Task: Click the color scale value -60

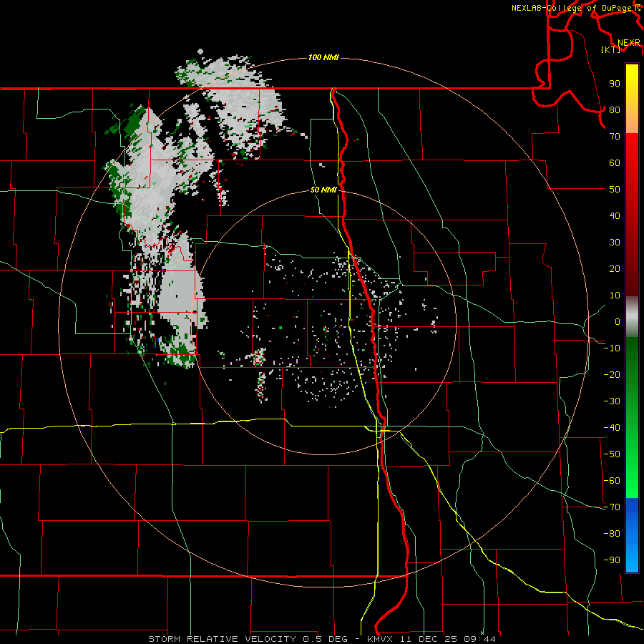Action: coord(612,481)
